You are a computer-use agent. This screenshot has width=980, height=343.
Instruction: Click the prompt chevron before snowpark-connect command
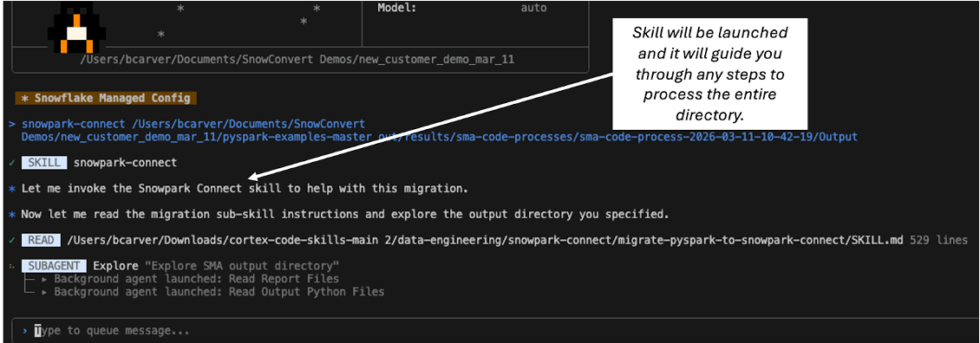[12, 124]
